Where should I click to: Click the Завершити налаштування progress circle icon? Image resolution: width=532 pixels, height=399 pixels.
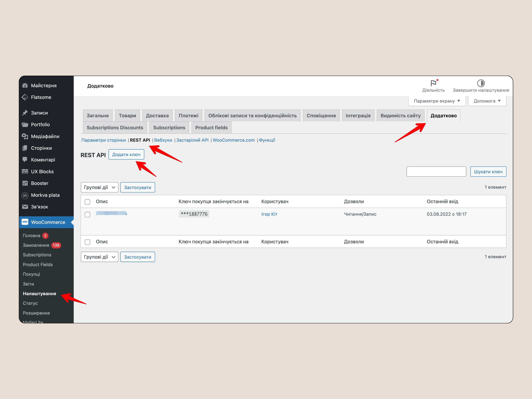481,83
